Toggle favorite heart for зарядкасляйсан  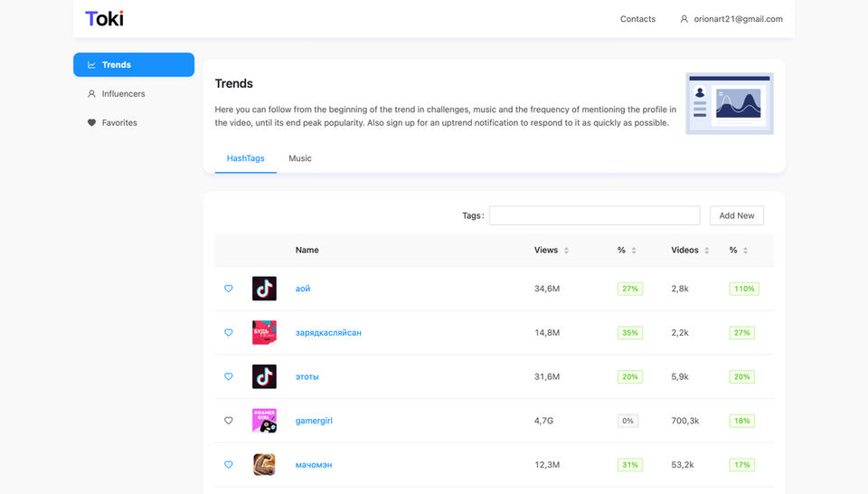(228, 332)
